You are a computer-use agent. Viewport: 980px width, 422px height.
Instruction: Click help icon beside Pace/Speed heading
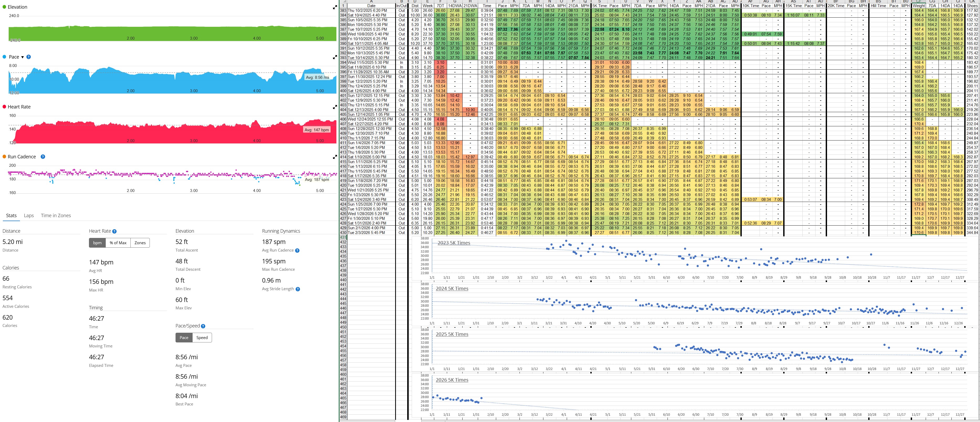[x=203, y=326]
